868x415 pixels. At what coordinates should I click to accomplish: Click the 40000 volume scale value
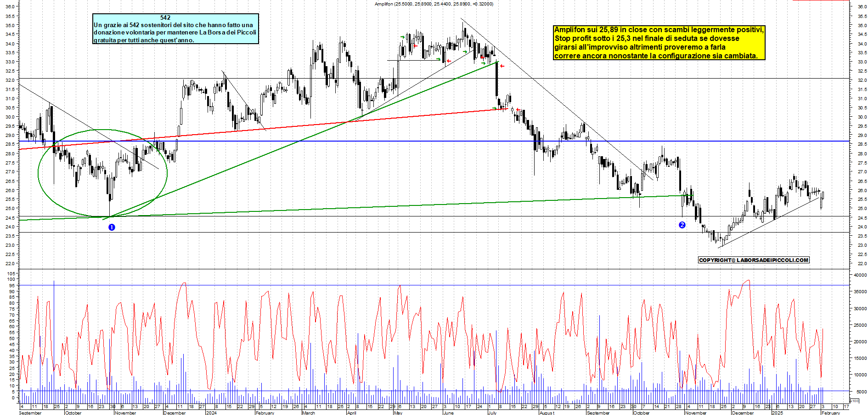(x=860, y=275)
